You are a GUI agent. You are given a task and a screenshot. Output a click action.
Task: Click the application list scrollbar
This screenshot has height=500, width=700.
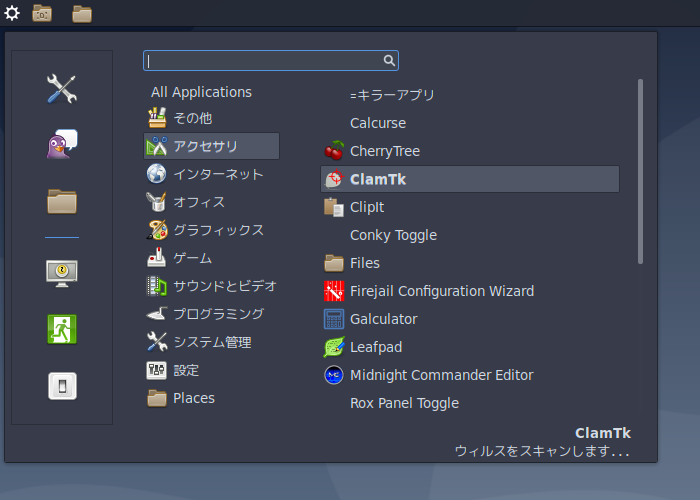pyautogui.click(x=640, y=171)
